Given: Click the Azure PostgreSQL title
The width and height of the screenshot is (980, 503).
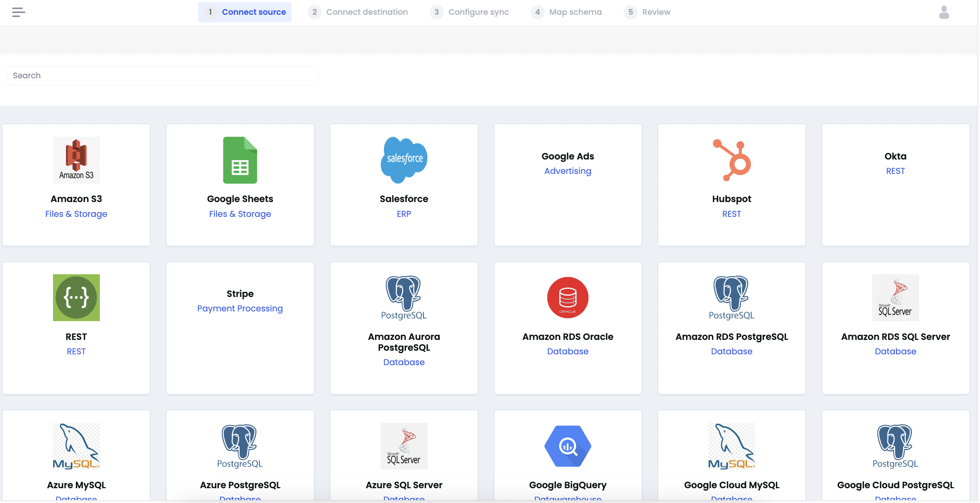Looking at the screenshot, I should point(240,485).
